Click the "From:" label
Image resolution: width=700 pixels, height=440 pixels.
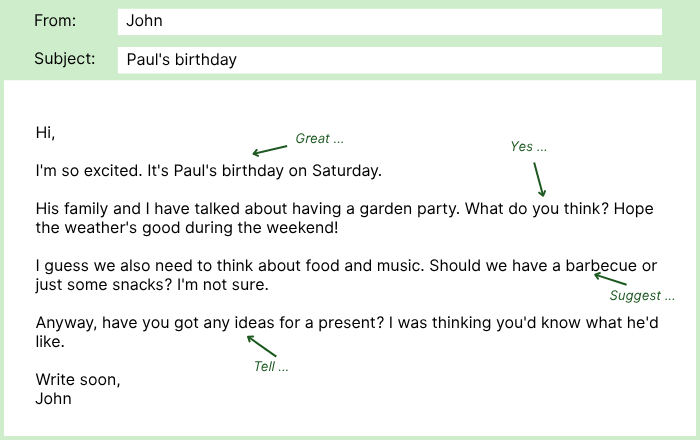pyautogui.click(x=55, y=21)
